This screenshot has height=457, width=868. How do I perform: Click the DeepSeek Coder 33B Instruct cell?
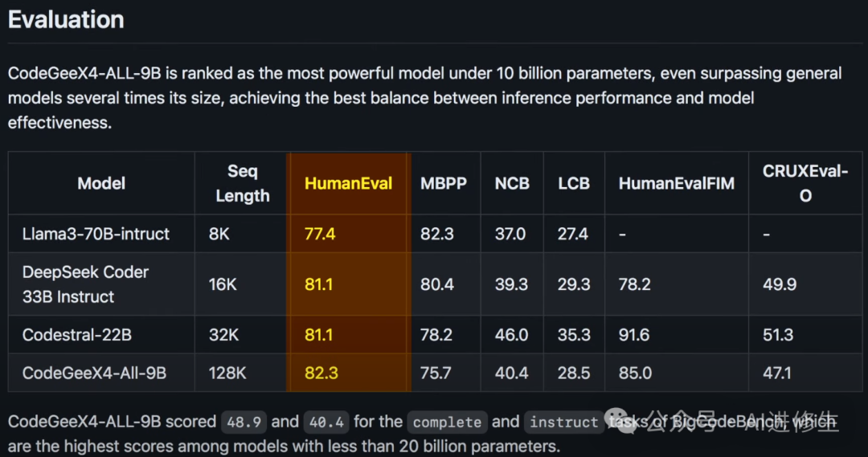(x=85, y=284)
